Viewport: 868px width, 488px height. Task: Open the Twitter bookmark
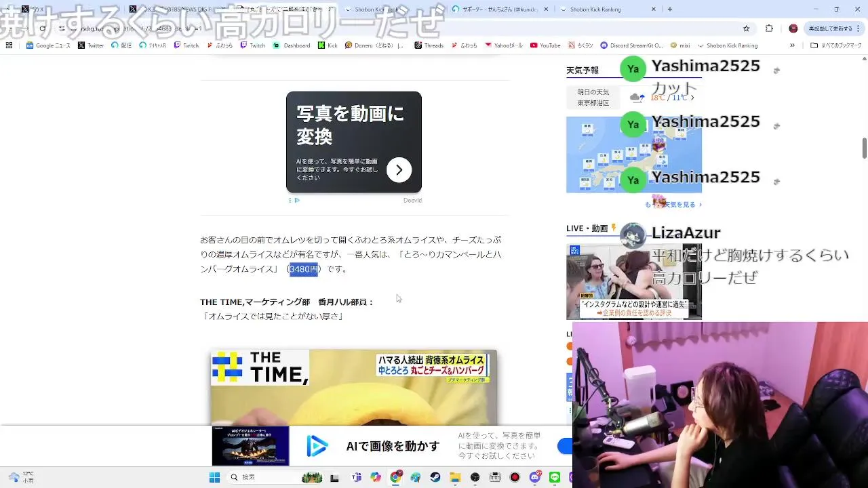tap(91, 45)
